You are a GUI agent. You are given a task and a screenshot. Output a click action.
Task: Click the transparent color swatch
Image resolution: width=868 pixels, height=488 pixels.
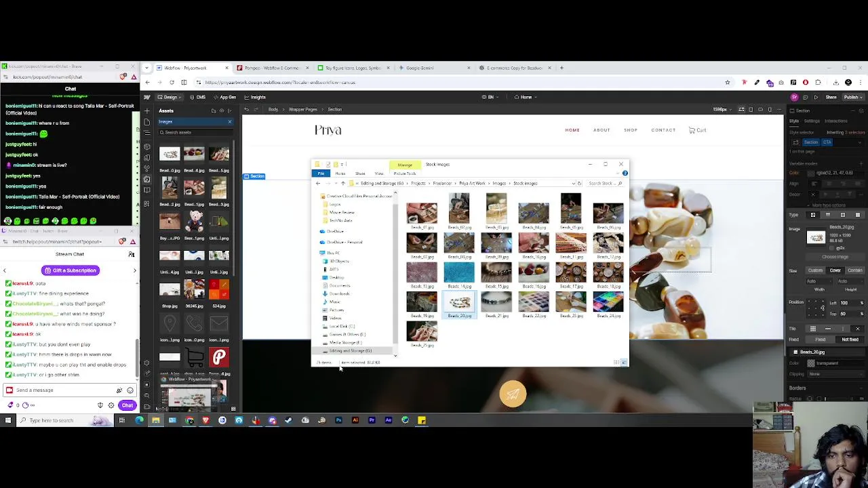[811, 363]
